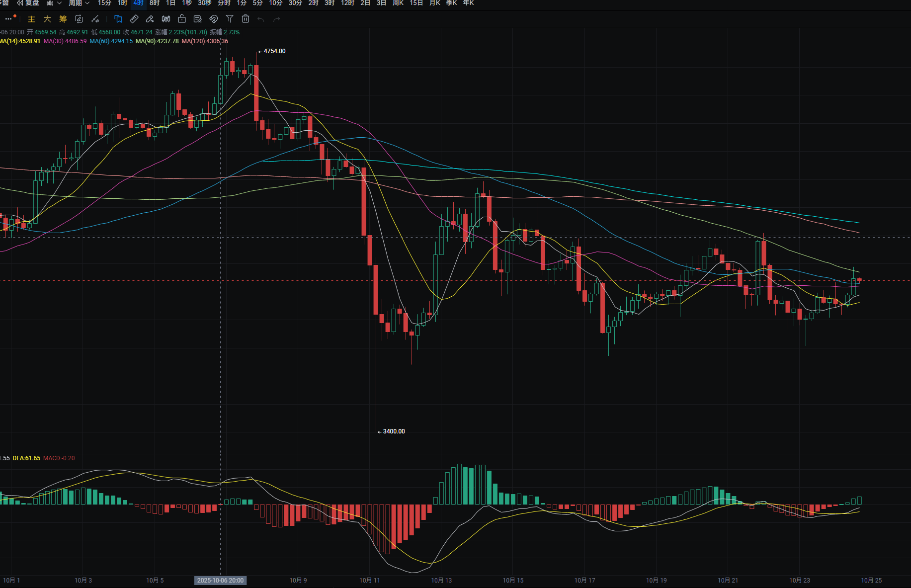The image size is (911, 588).
Task: Open the filter funnel icon
Action: [x=230, y=19]
